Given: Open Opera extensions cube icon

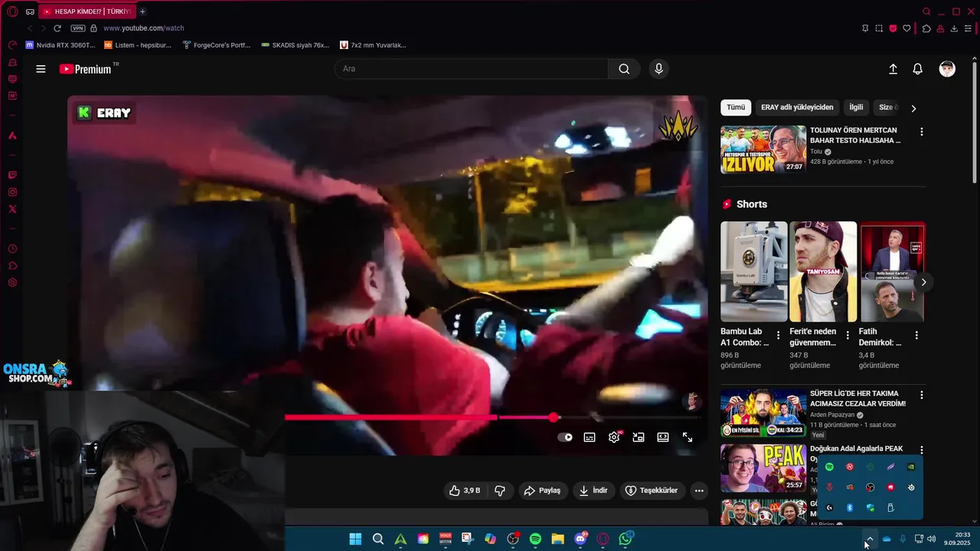Looking at the screenshot, I should [x=926, y=28].
